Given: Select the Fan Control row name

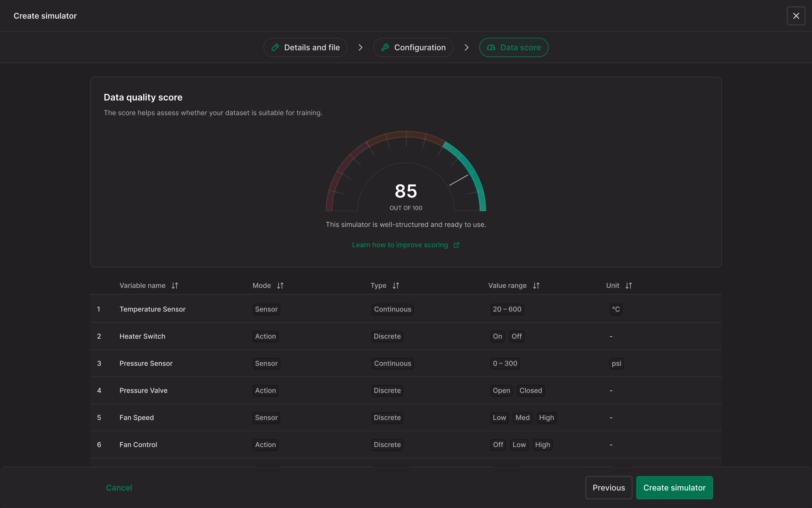Looking at the screenshot, I should click(138, 445).
